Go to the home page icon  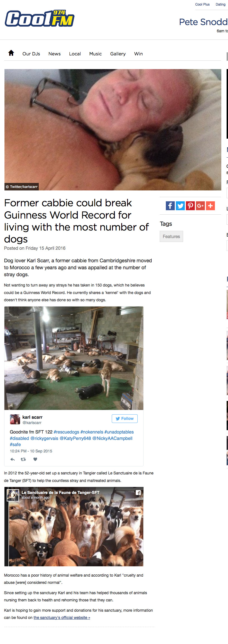(x=11, y=53)
